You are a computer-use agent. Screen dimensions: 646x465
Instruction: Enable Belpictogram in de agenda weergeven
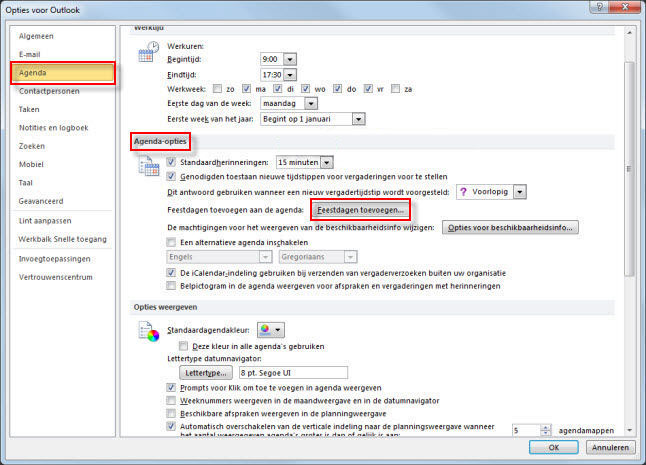[171, 286]
